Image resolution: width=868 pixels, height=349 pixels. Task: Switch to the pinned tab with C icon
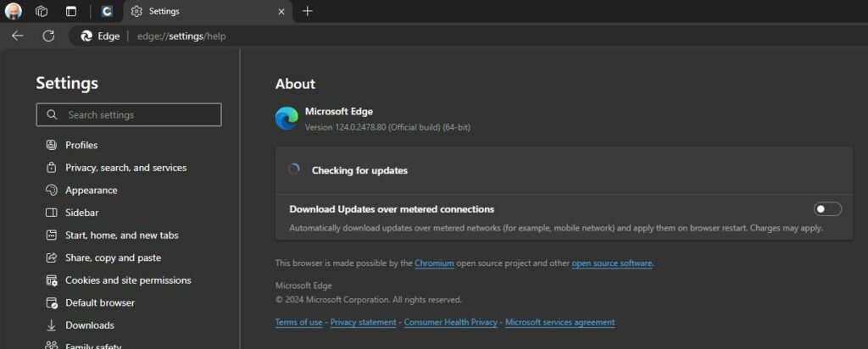pyautogui.click(x=107, y=11)
